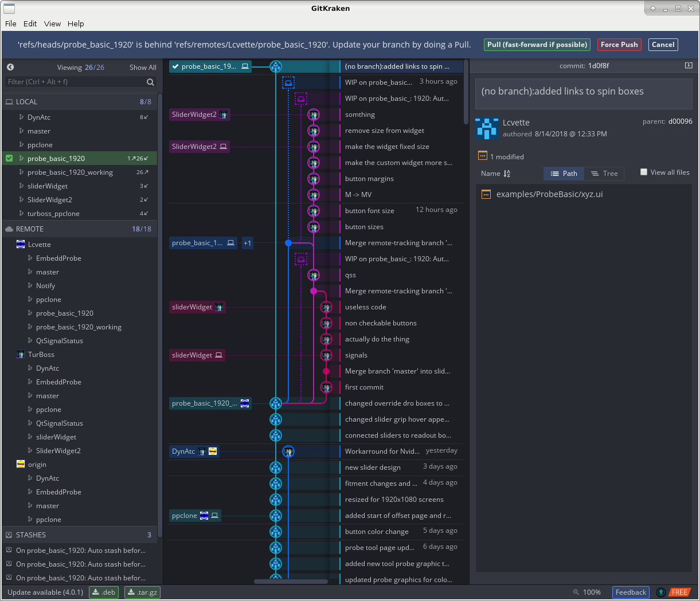Click the graph horizontal scrollbar thumb

click(291, 582)
